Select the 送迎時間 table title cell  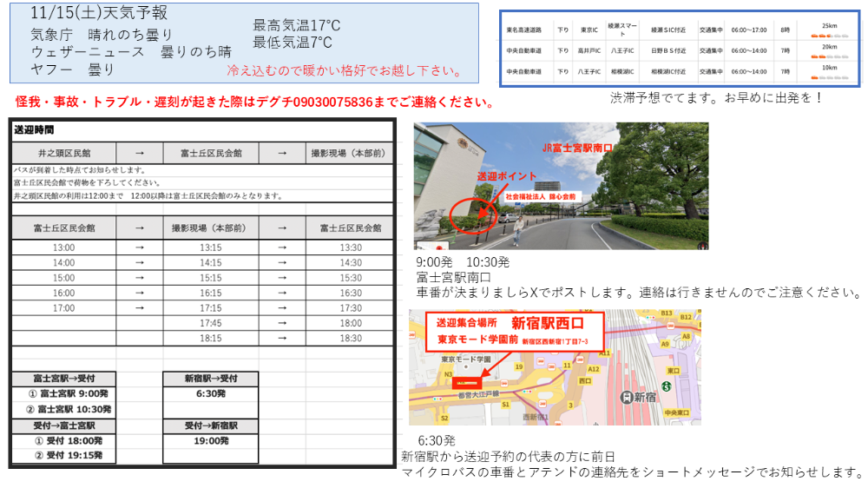pyautogui.click(x=35, y=130)
